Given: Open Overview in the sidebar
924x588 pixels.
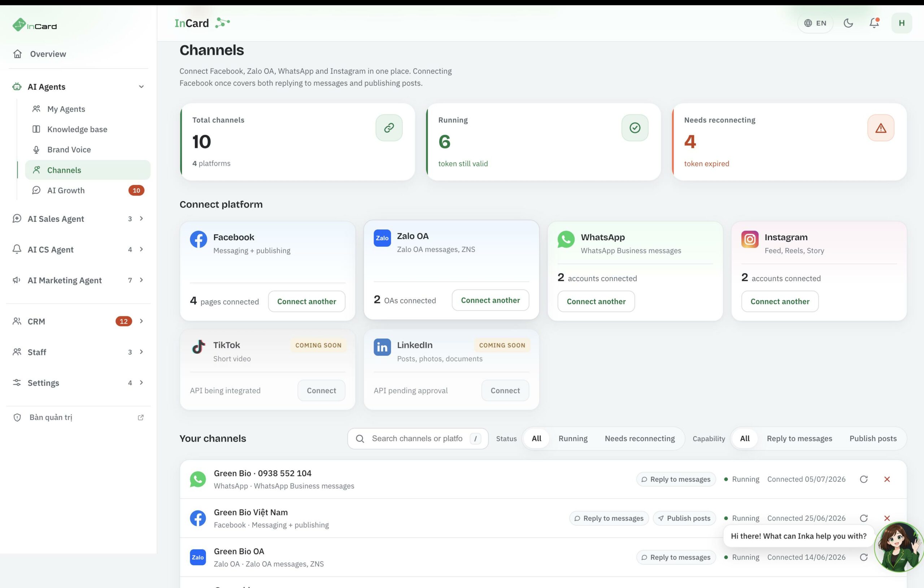Looking at the screenshot, I should tap(79, 54).
